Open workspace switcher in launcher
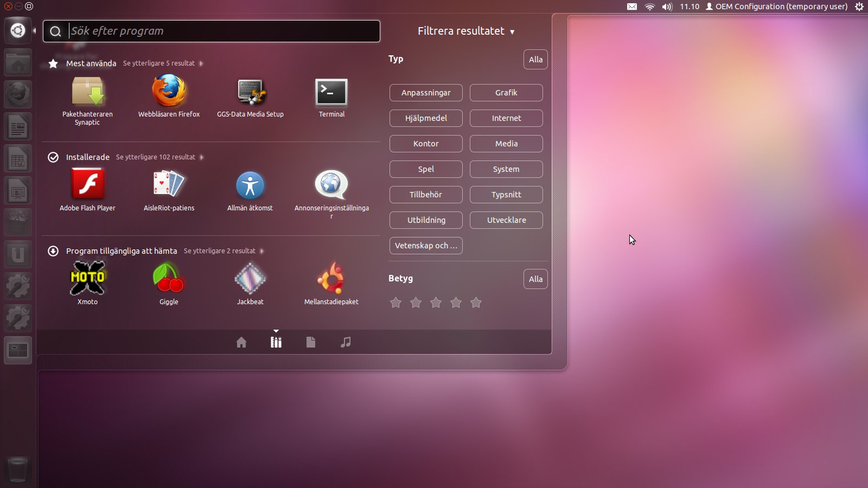 [x=18, y=350]
